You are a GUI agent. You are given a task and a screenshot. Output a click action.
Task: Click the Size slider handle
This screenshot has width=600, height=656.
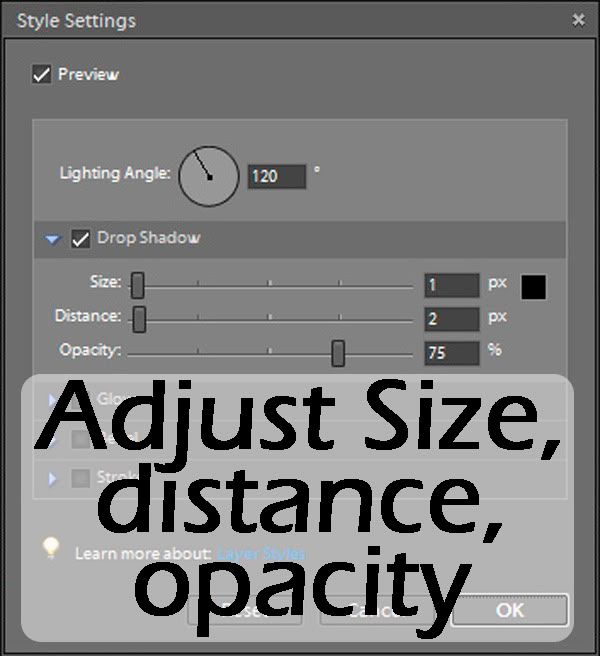[x=138, y=285]
